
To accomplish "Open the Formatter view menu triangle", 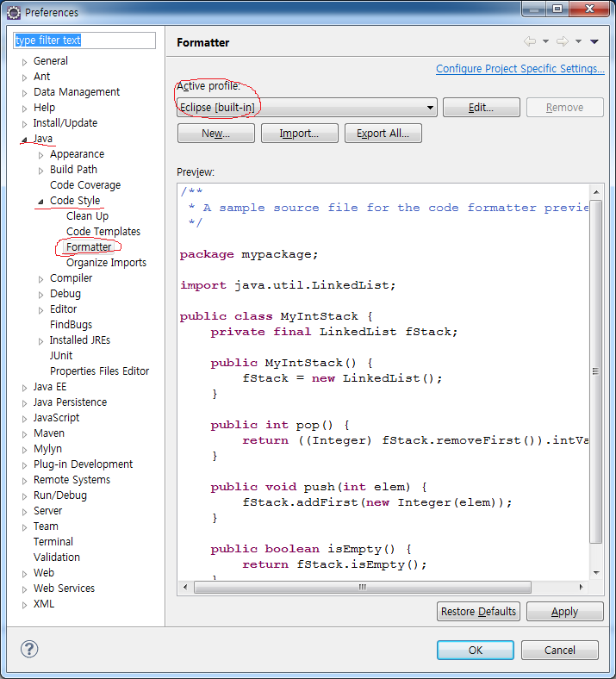I will pyautogui.click(x=594, y=41).
